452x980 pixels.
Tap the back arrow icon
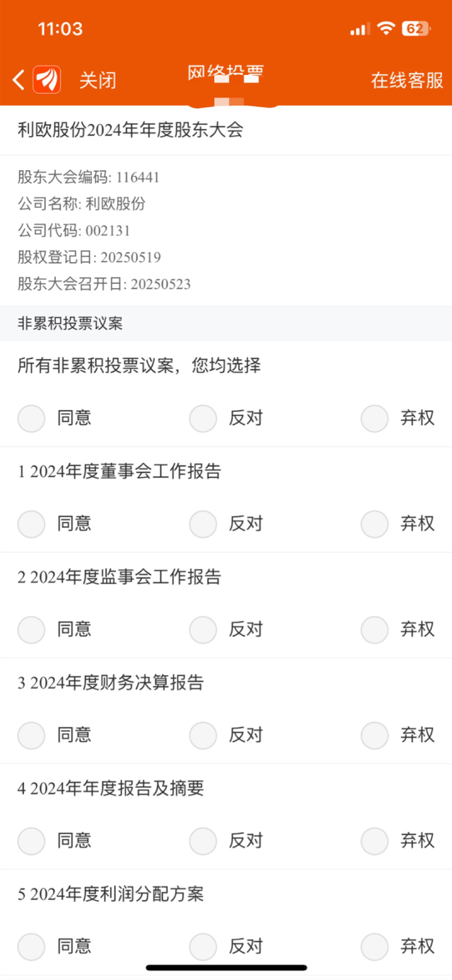(19, 80)
